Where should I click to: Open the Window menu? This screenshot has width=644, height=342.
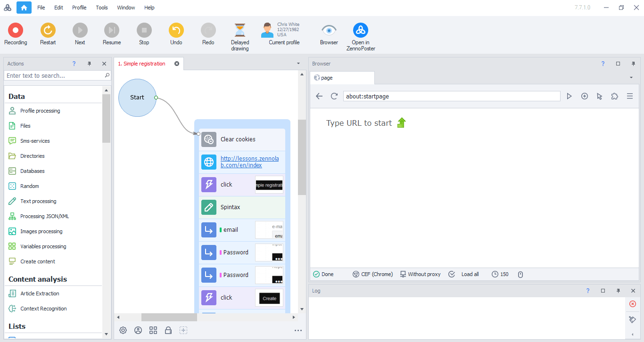coord(126,8)
